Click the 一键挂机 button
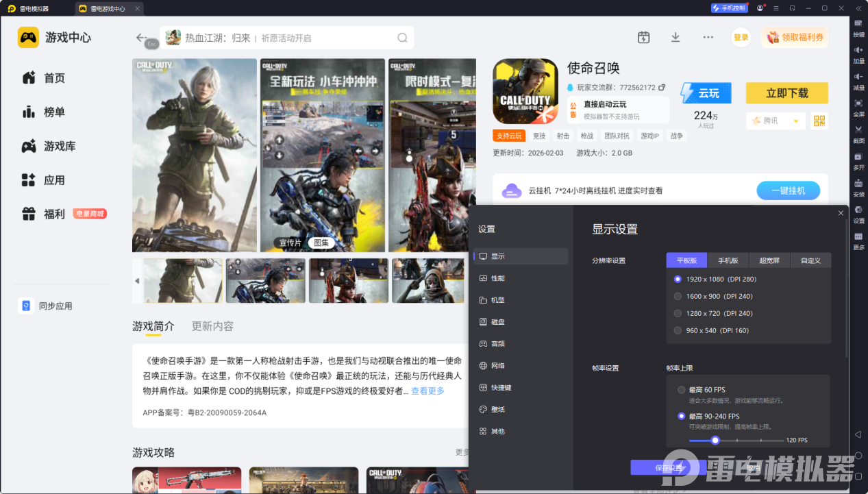 (x=788, y=190)
